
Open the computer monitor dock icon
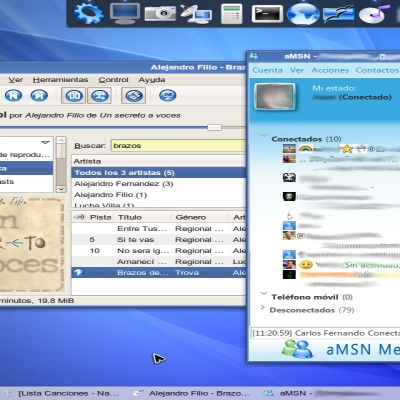[x=125, y=13]
